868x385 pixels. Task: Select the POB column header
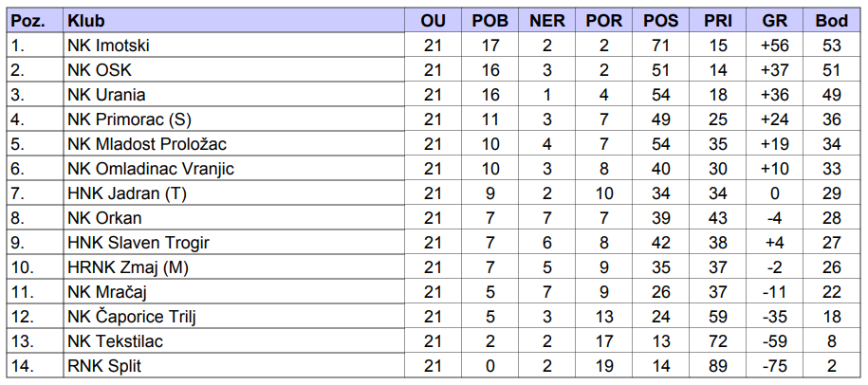click(x=489, y=20)
